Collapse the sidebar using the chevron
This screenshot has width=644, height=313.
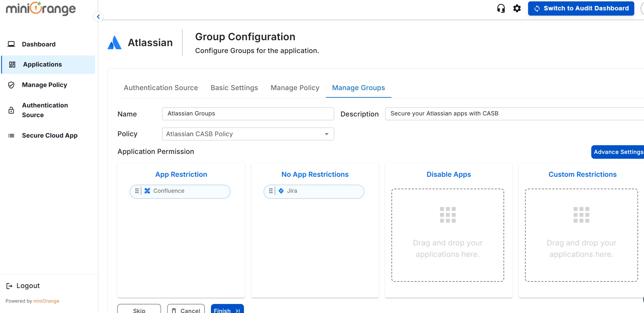tap(98, 16)
